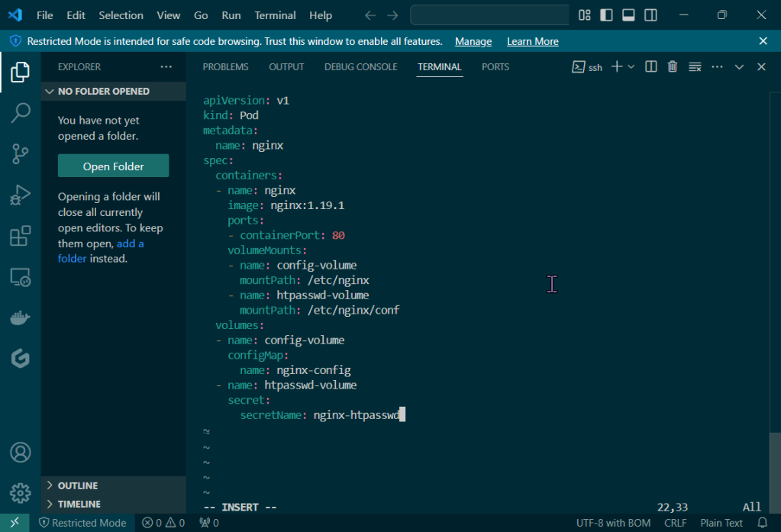Toggle the secondary side bar layout
The height and width of the screenshot is (532, 781).
tap(650, 15)
